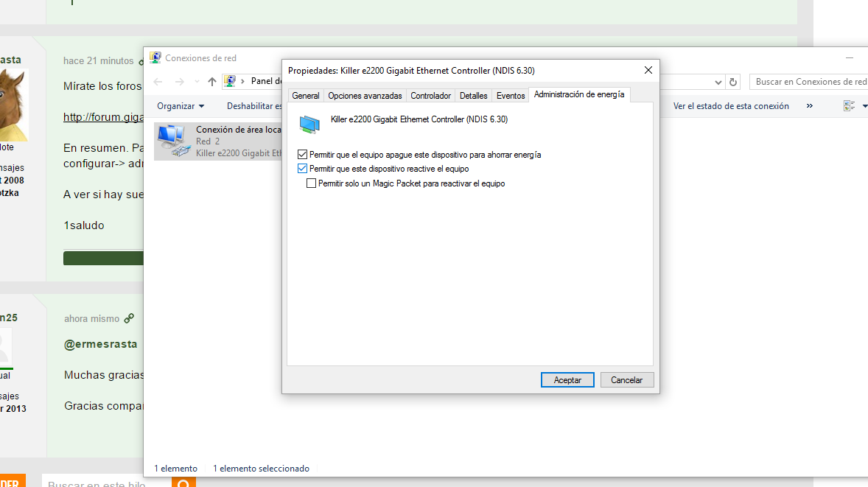The height and width of the screenshot is (487, 868).
Task: Focus the Buscar en este hilo field
Action: [x=106, y=483]
